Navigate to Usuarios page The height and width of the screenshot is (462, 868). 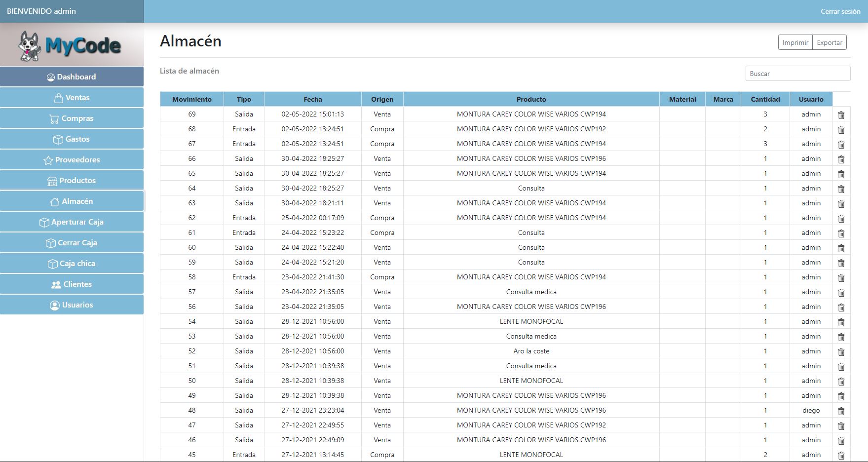point(72,305)
